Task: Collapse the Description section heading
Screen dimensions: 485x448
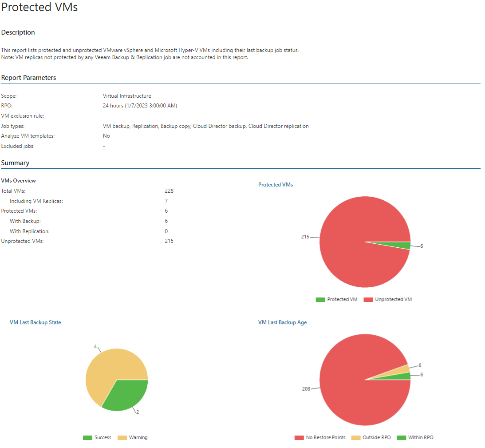Action: click(18, 32)
